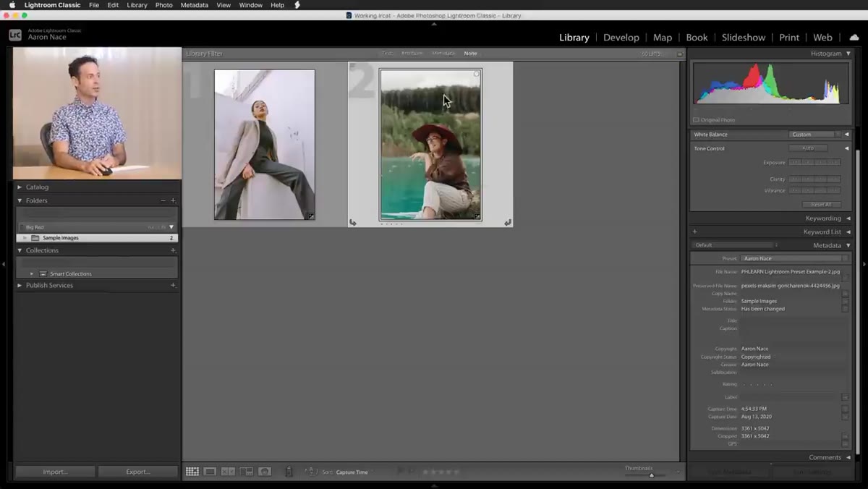Open the Apple menu
The width and height of the screenshot is (868, 489).
tap(12, 5)
